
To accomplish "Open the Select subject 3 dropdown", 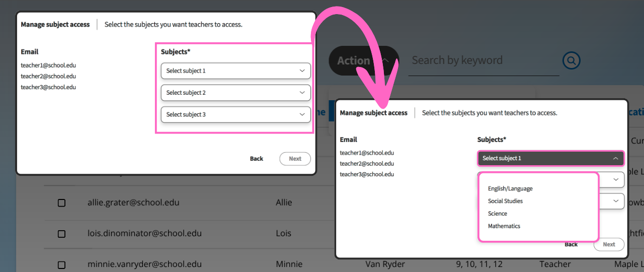I will [235, 114].
